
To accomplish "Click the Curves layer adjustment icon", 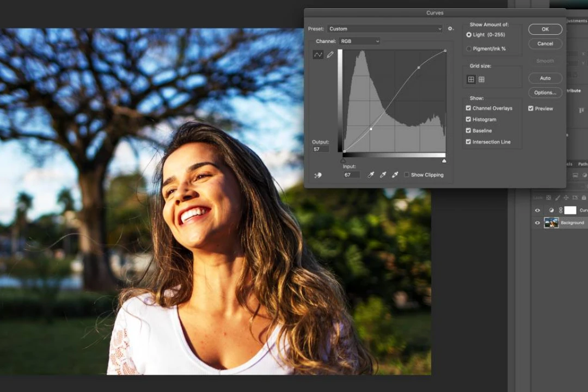I will (x=551, y=210).
